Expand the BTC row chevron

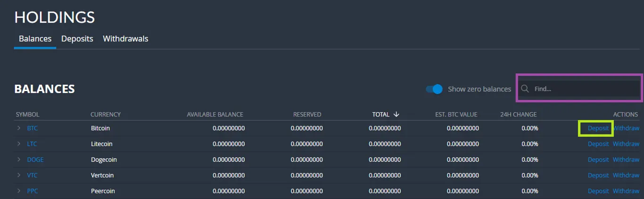tap(19, 128)
